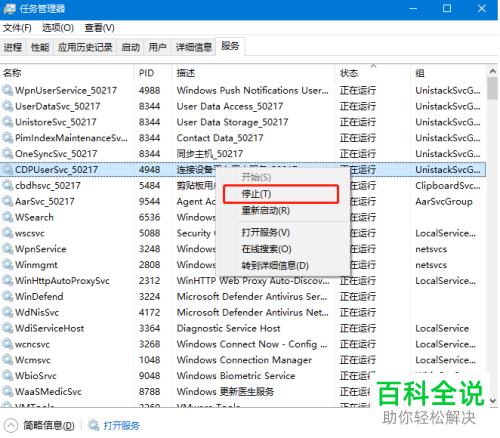Image resolution: width=500 pixels, height=438 pixels.
Task: Click the gear icon beside WinHttpAutoProxySvc
Action: (7, 280)
